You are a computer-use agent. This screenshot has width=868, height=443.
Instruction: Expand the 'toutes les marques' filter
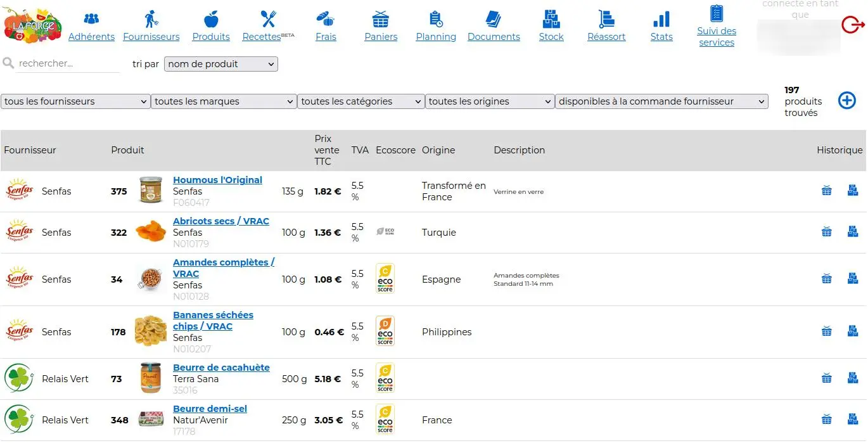pyautogui.click(x=224, y=101)
